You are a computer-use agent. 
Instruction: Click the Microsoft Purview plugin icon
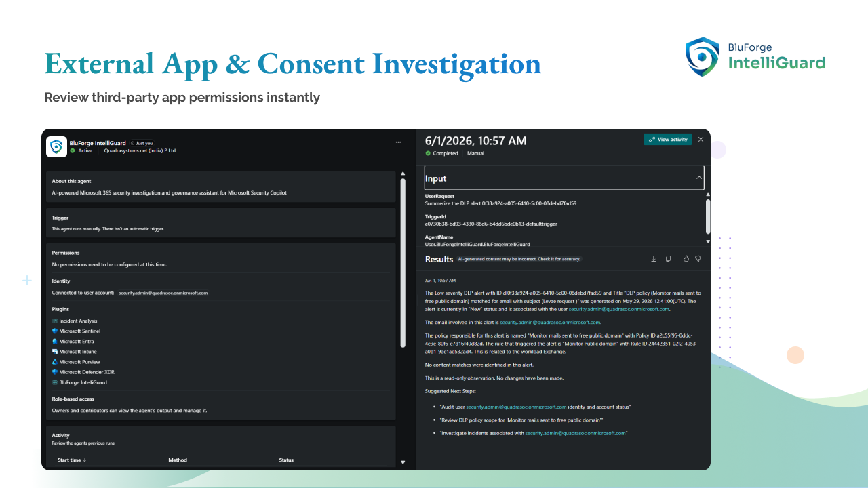(55, 362)
